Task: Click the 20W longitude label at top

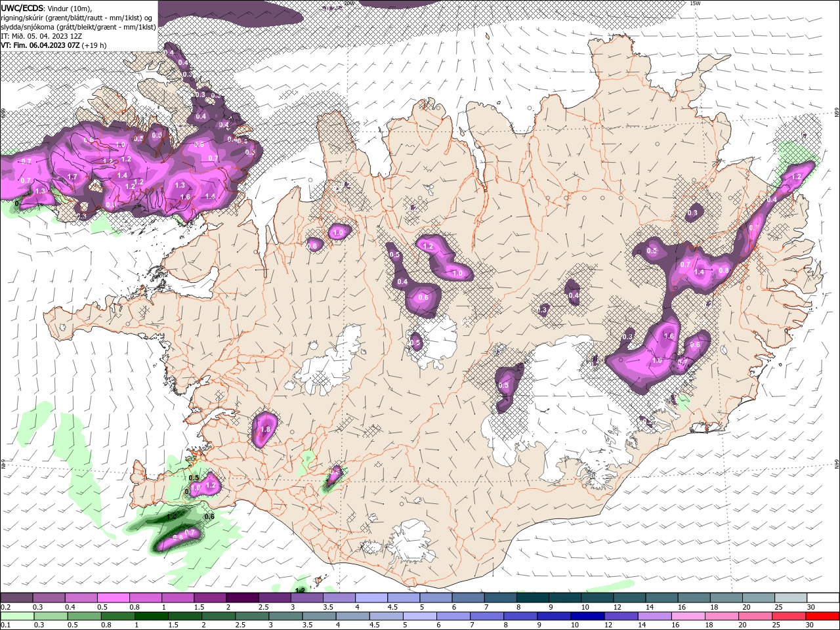Action: pyautogui.click(x=348, y=3)
